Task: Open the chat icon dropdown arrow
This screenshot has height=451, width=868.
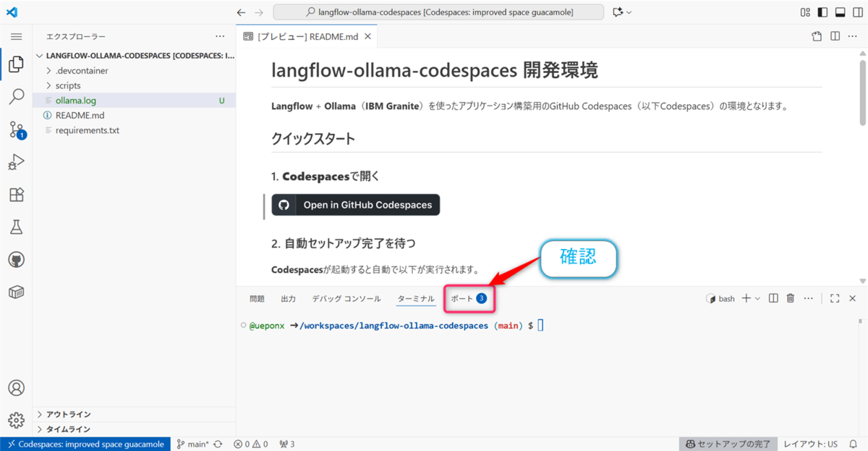Action: pyautogui.click(x=629, y=12)
